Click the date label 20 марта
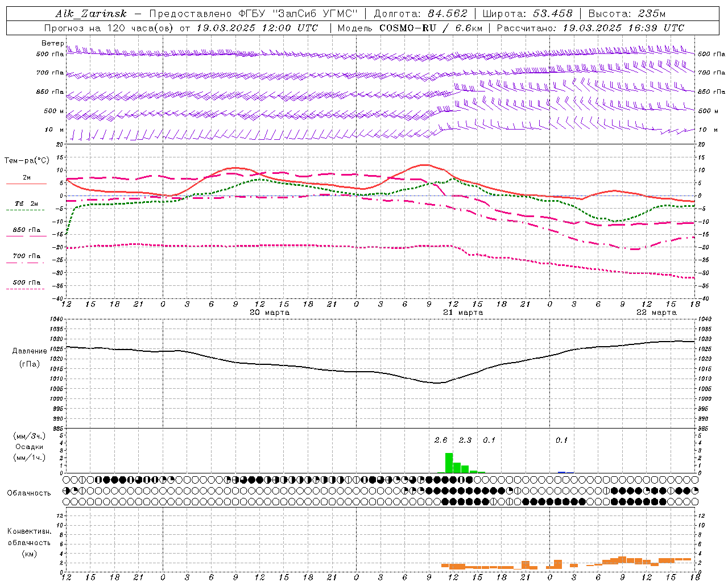 pyautogui.click(x=270, y=312)
